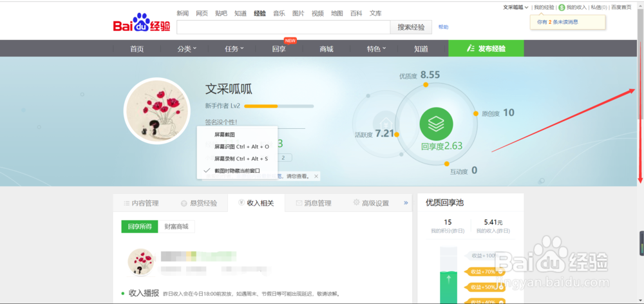Open the 百度首页 link

[x=621, y=7]
